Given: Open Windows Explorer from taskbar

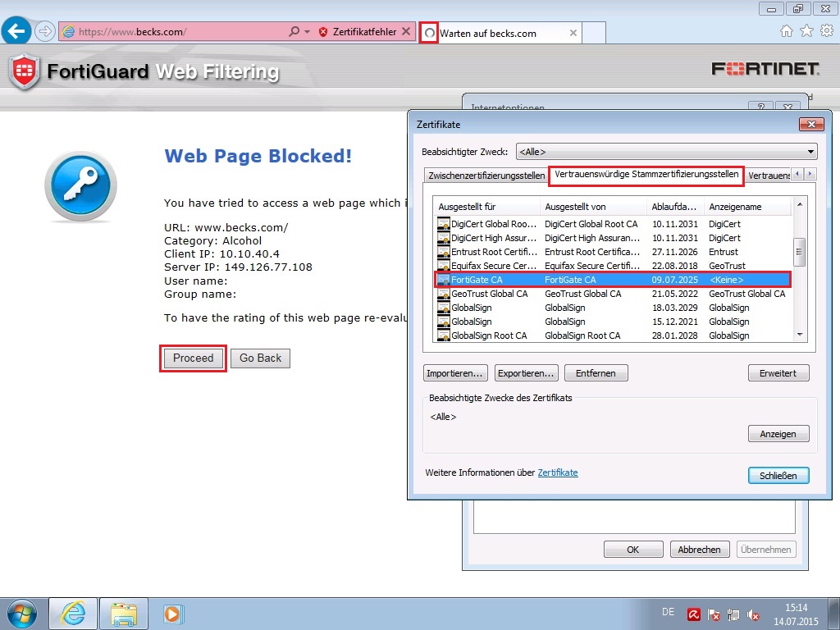Looking at the screenshot, I should [x=124, y=614].
